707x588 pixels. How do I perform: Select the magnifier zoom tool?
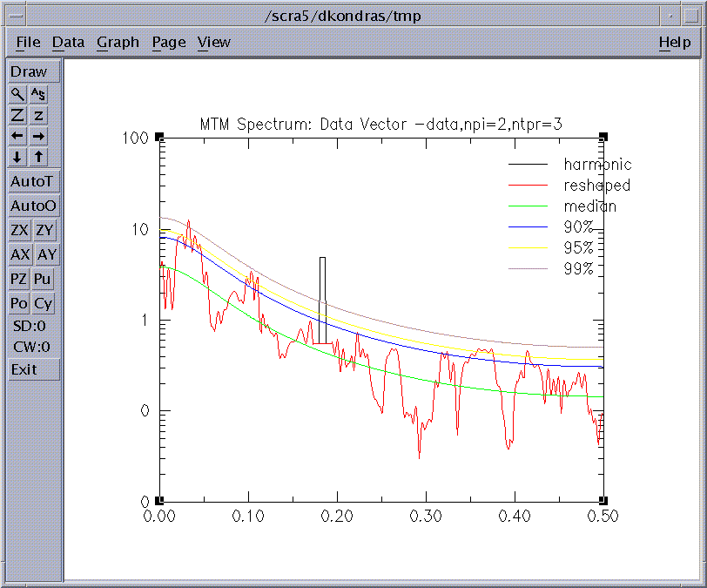pos(17,94)
